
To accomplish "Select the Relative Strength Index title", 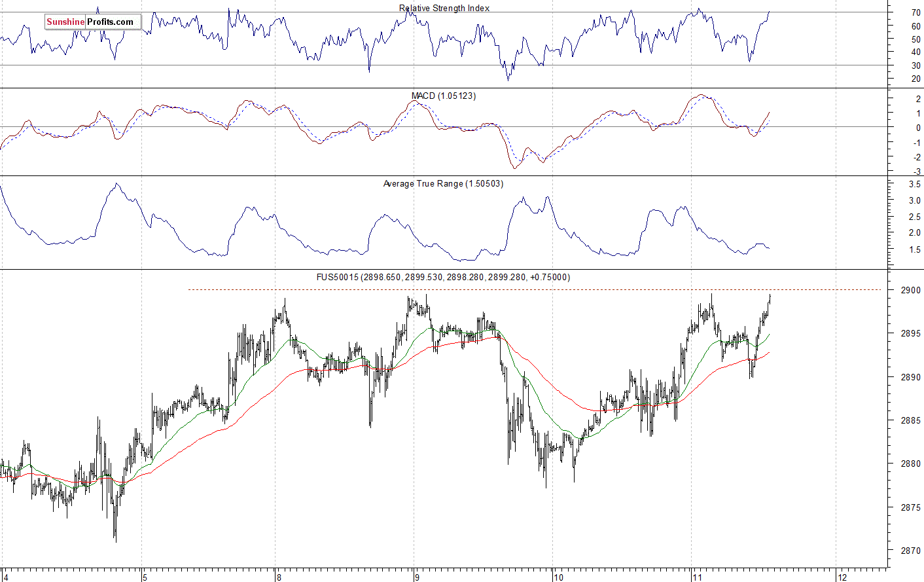I will pyautogui.click(x=444, y=8).
